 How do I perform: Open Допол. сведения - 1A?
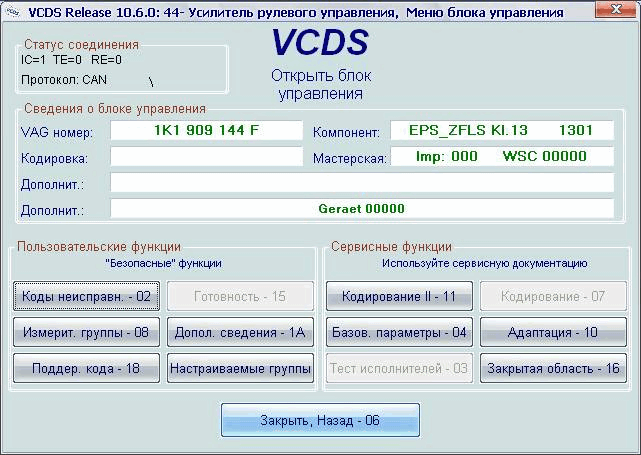pyautogui.click(x=240, y=332)
